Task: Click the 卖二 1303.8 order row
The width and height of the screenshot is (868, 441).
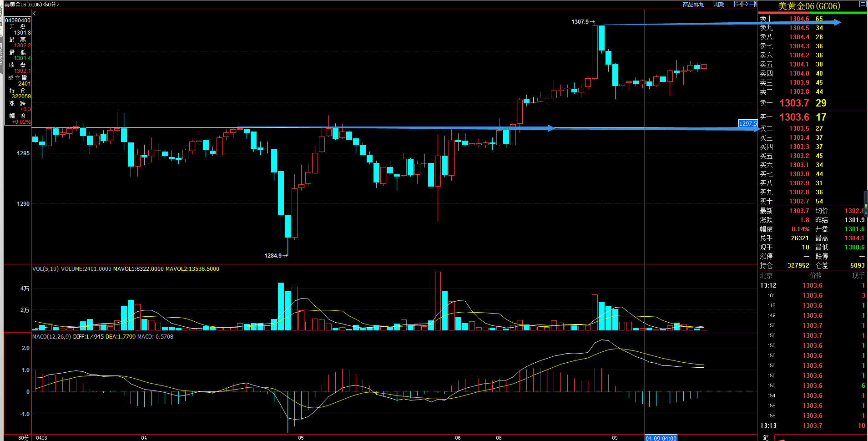Action: [812, 91]
